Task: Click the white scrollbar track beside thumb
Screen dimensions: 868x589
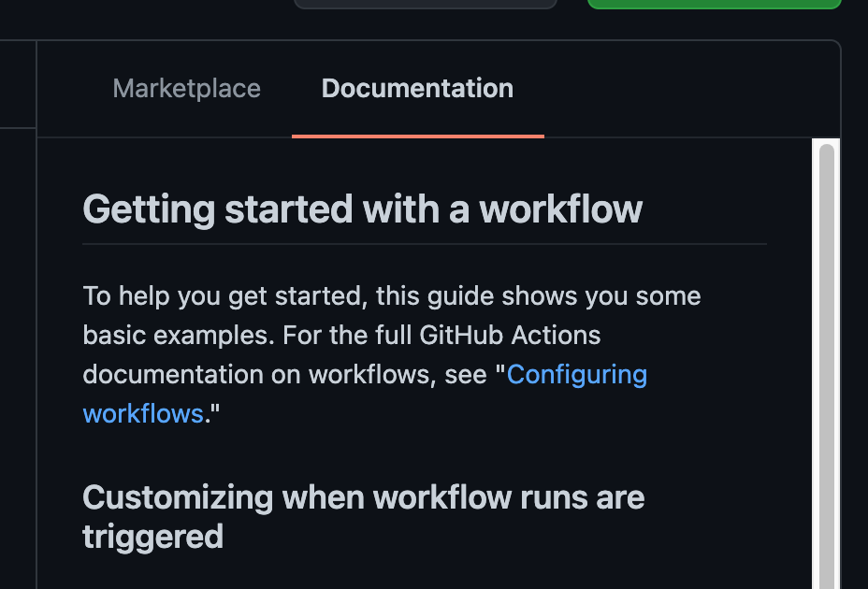Action: tap(816, 364)
